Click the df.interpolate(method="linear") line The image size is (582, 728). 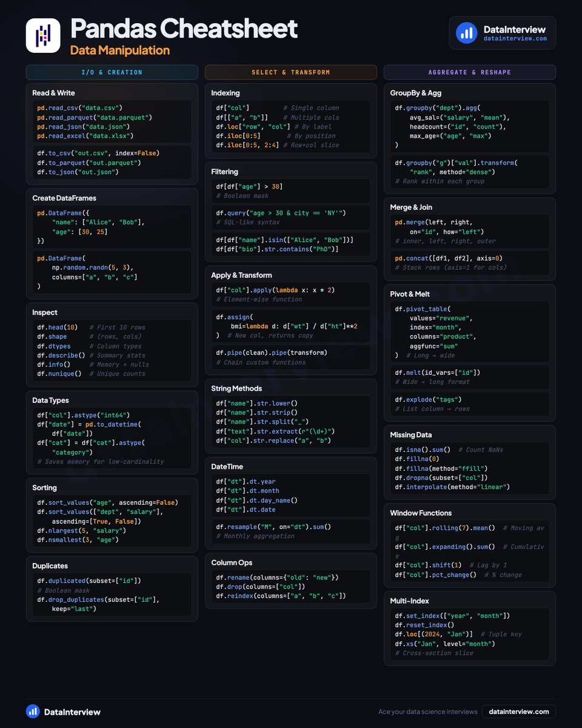point(452,487)
